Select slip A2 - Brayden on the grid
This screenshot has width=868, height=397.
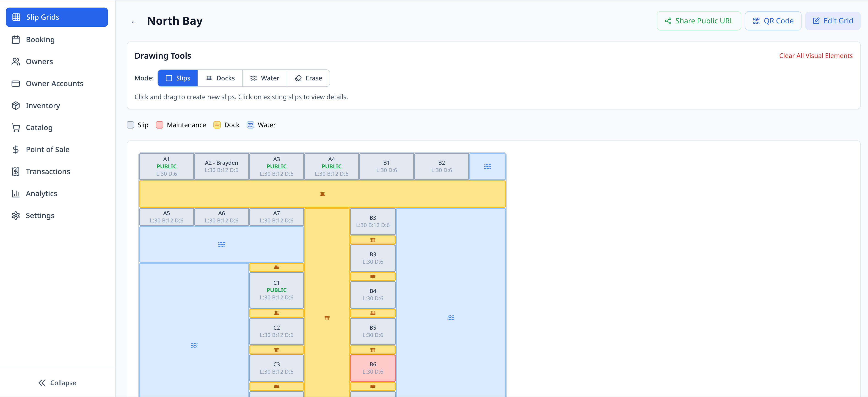pyautogui.click(x=221, y=166)
